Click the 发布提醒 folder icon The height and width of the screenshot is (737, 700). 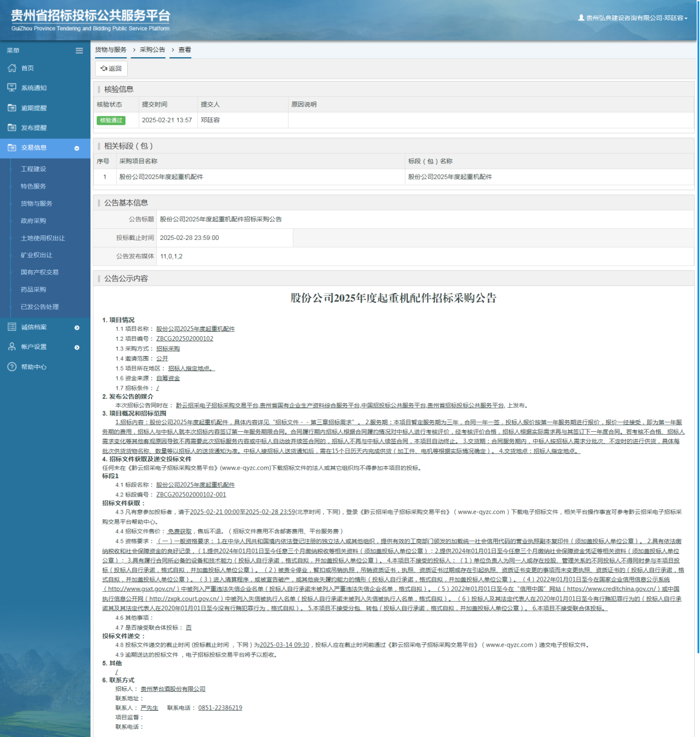point(12,127)
